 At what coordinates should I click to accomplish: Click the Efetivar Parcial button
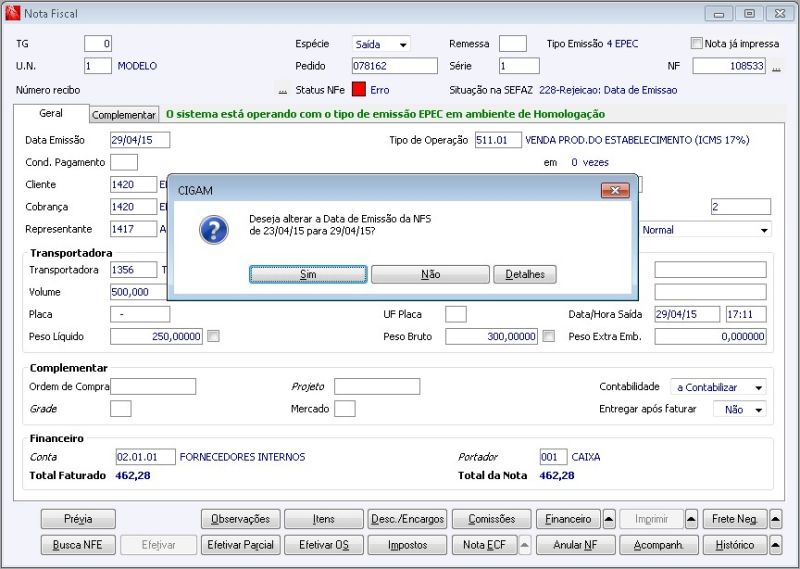coord(240,545)
